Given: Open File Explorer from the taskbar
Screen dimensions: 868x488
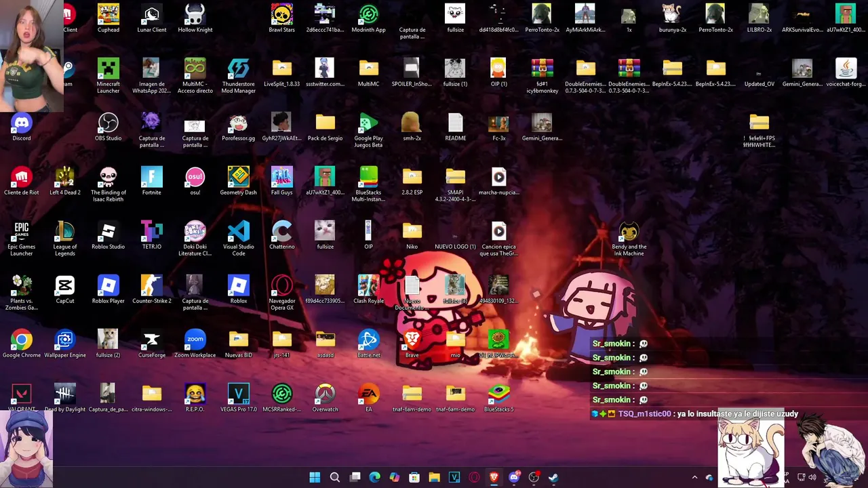Looking at the screenshot, I should 434,477.
